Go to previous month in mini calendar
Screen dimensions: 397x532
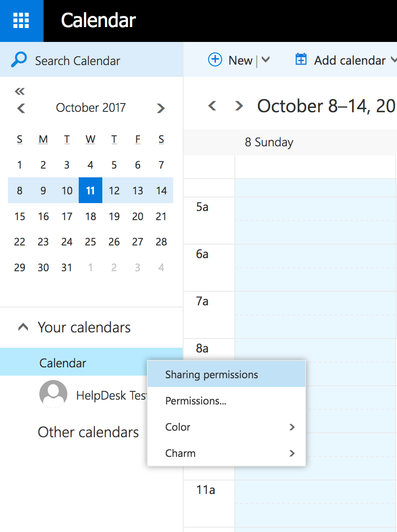coord(21,108)
